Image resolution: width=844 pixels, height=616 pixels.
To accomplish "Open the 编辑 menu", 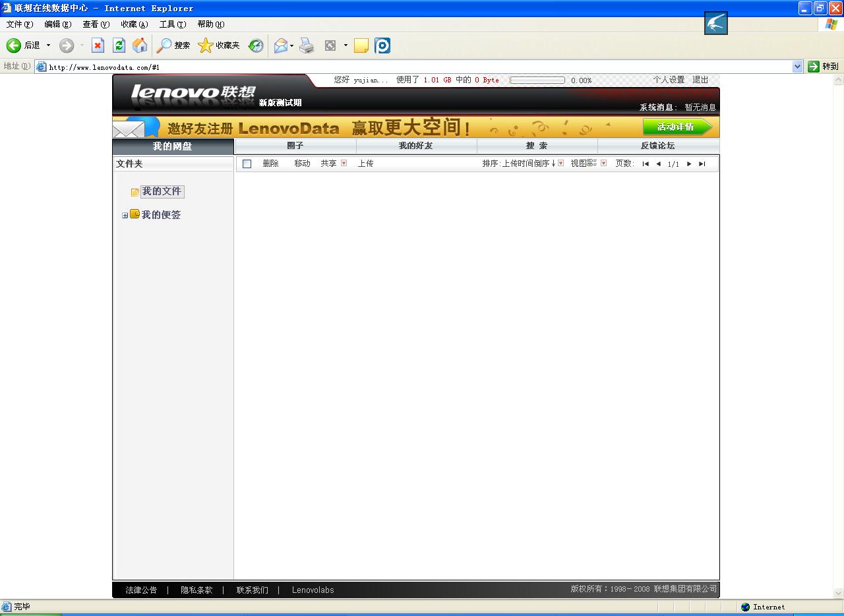I will coord(57,24).
